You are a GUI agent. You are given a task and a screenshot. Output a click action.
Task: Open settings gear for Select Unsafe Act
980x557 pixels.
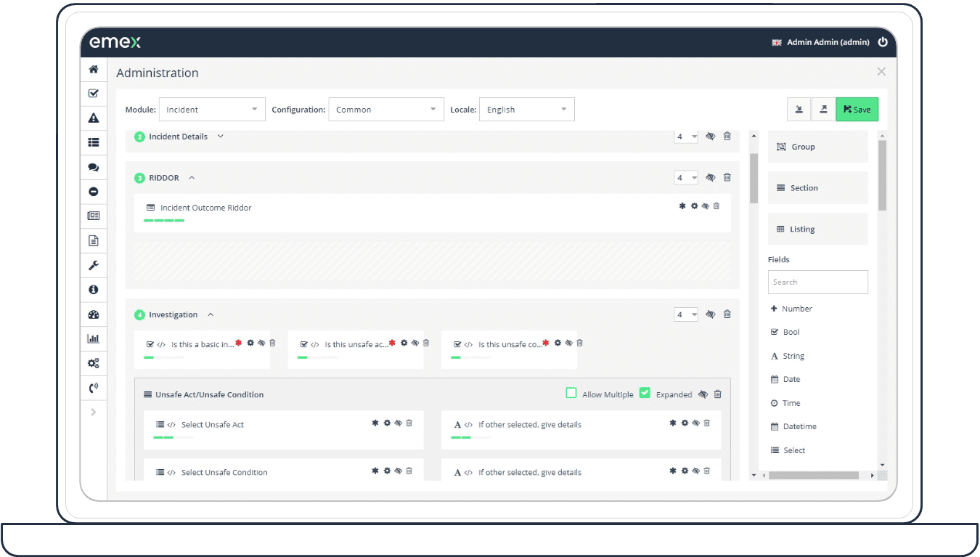pos(387,423)
